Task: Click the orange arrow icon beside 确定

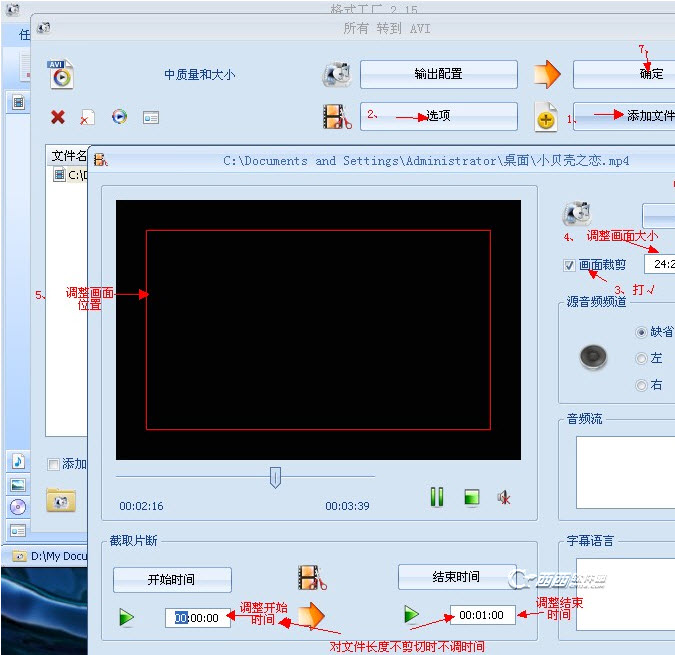Action: click(547, 74)
